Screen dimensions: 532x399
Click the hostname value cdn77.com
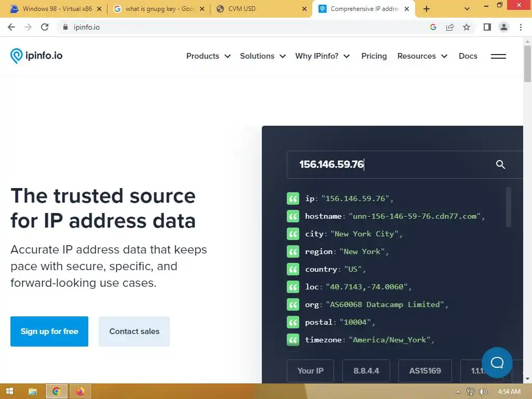click(415, 216)
